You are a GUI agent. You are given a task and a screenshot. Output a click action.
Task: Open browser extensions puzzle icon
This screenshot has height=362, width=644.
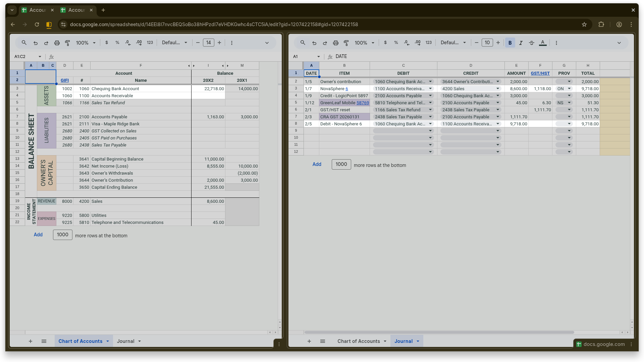click(x=601, y=24)
